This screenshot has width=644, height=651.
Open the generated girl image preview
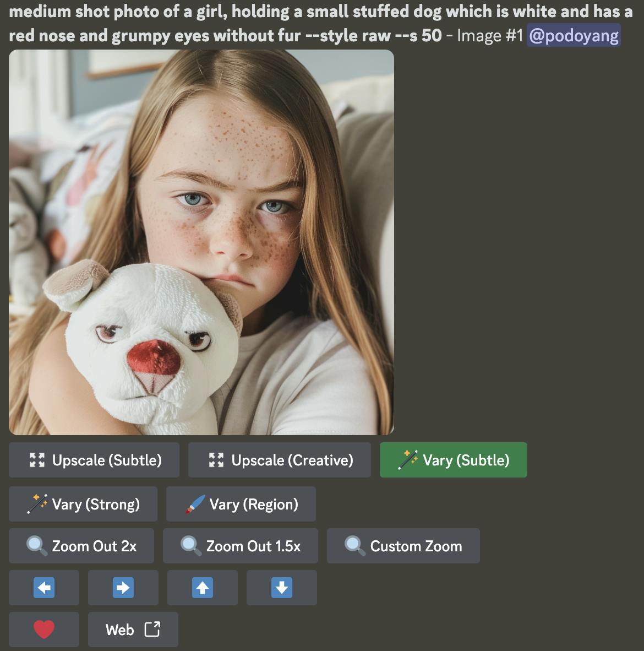click(x=201, y=242)
